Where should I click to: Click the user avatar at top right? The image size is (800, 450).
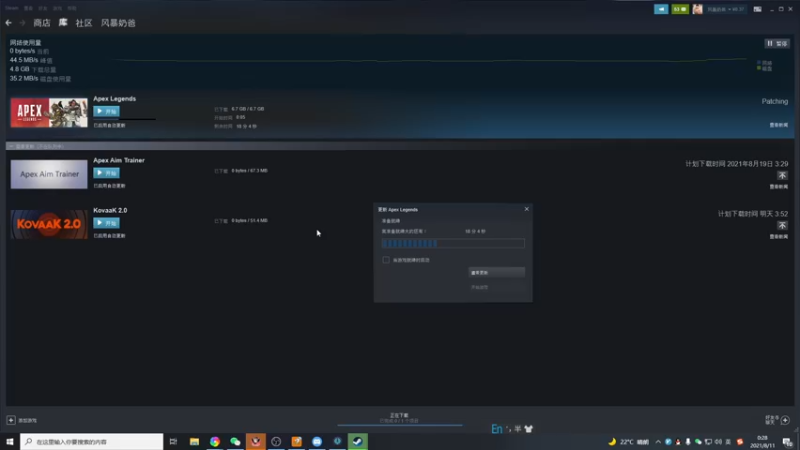[697, 9]
